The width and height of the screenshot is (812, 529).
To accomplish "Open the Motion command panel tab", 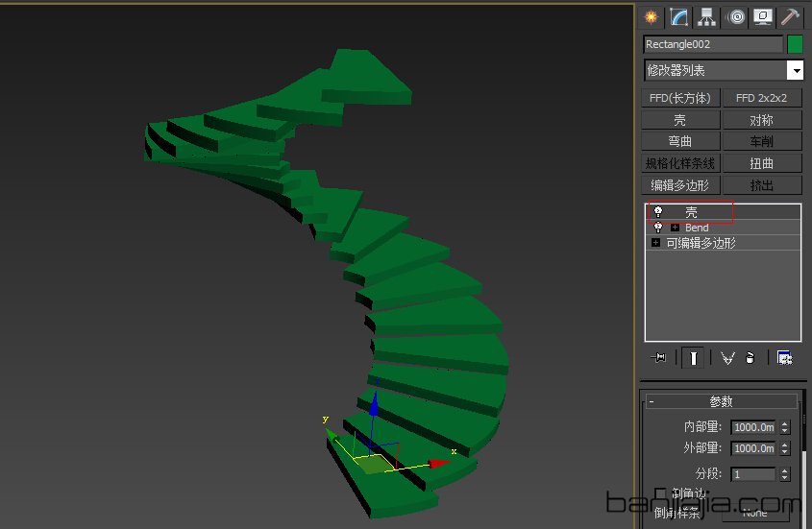I will [x=736, y=17].
